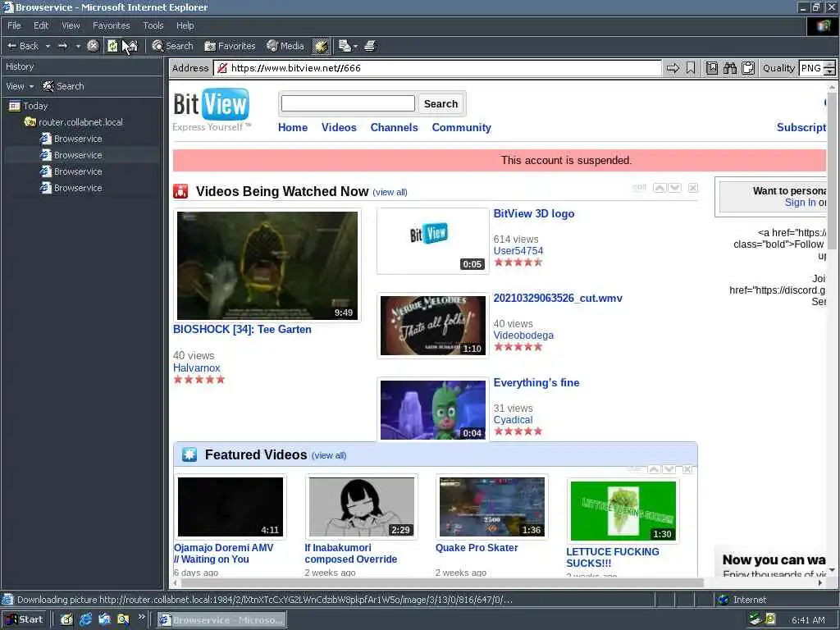
Task: Click the Everything's fine video thumbnail
Action: coord(433,410)
